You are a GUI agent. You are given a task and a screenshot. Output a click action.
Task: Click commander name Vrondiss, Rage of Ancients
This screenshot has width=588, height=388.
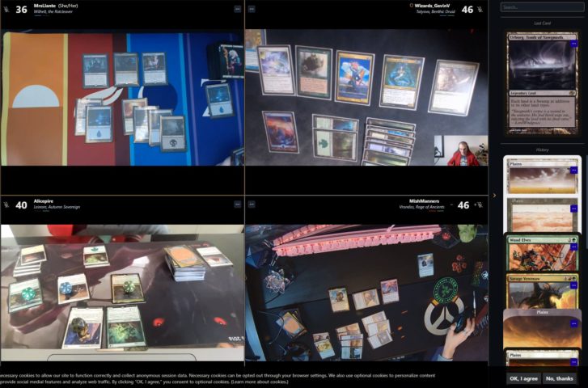click(x=421, y=207)
